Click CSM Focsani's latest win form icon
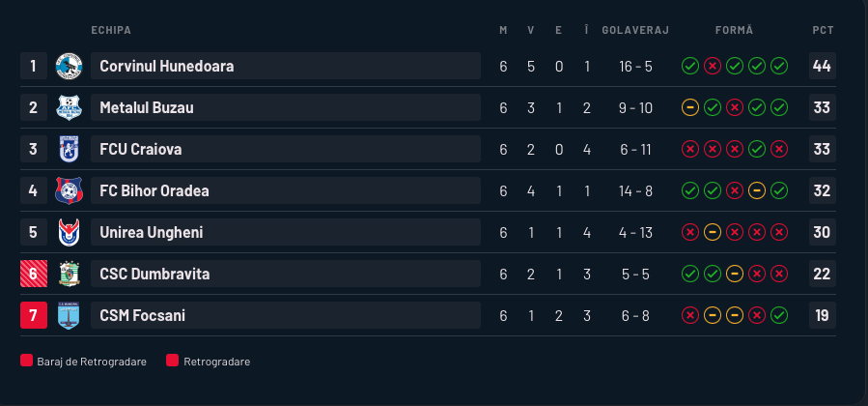The image size is (868, 406). [779, 315]
